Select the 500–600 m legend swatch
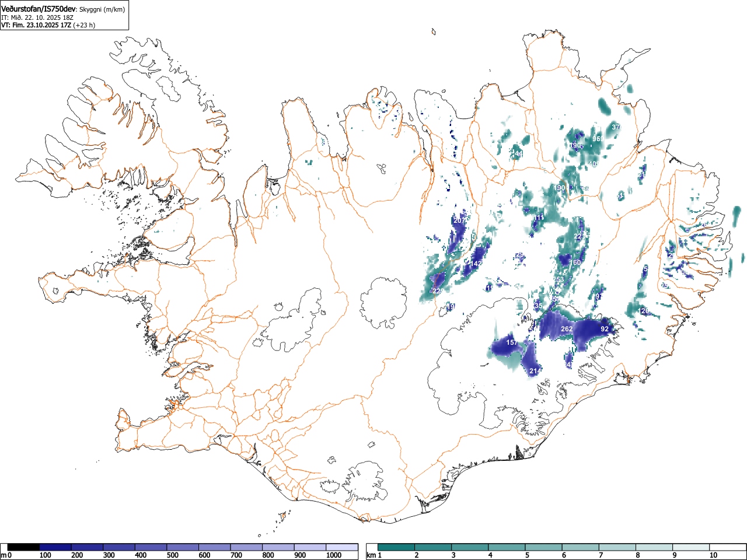The image size is (747, 560). (183, 547)
